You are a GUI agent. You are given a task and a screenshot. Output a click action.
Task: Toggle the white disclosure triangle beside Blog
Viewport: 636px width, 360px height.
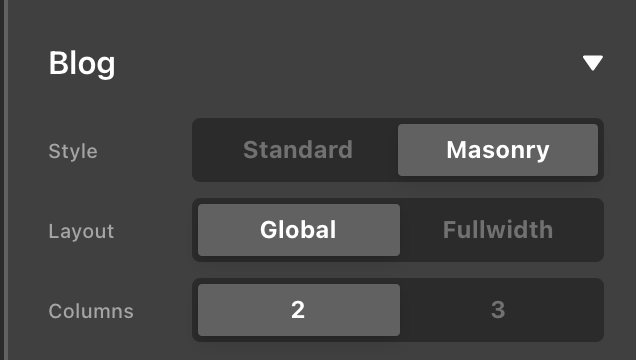pyautogui.click(x=593, y=63)
